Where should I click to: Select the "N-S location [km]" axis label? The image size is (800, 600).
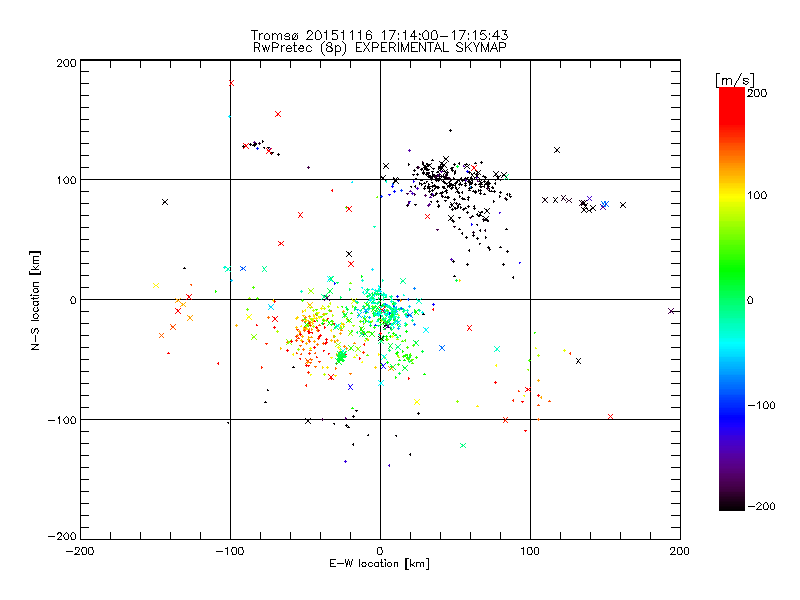click(35, 300)
